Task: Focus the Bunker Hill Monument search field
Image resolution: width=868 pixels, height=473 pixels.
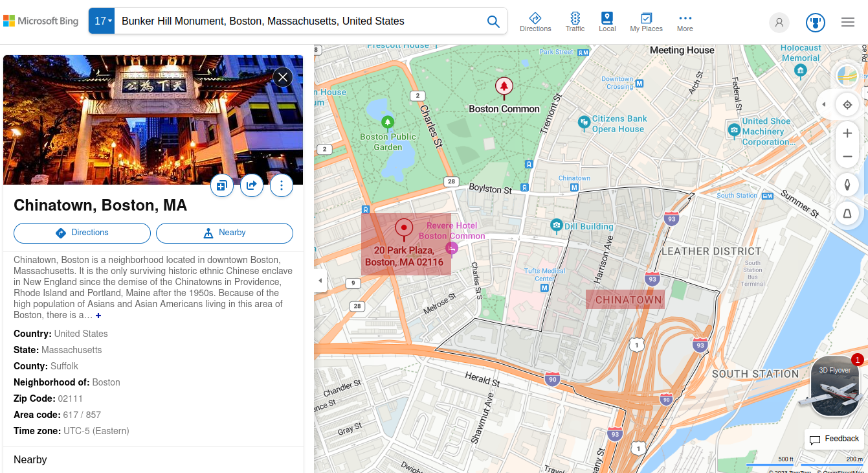Action: pos(298,21)
